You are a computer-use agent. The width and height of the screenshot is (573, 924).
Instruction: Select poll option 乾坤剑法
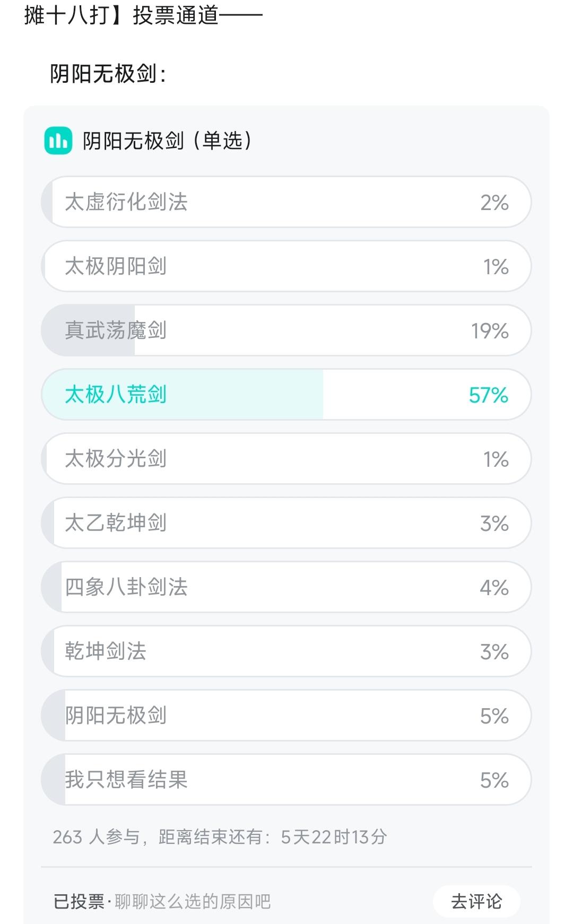point(286,651)
